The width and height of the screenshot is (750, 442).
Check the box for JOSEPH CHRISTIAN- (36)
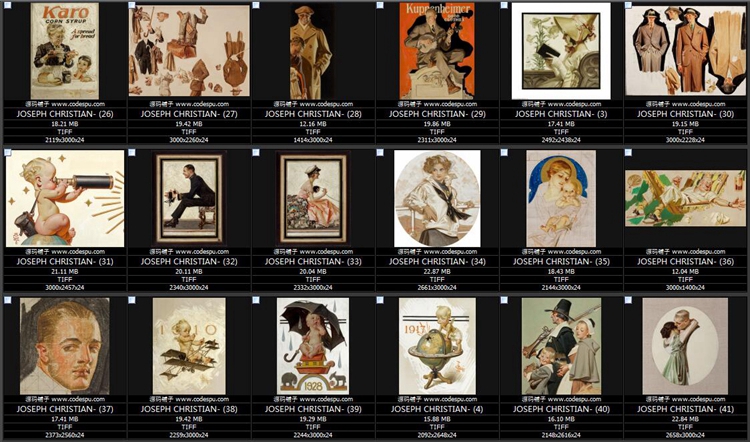628,153
